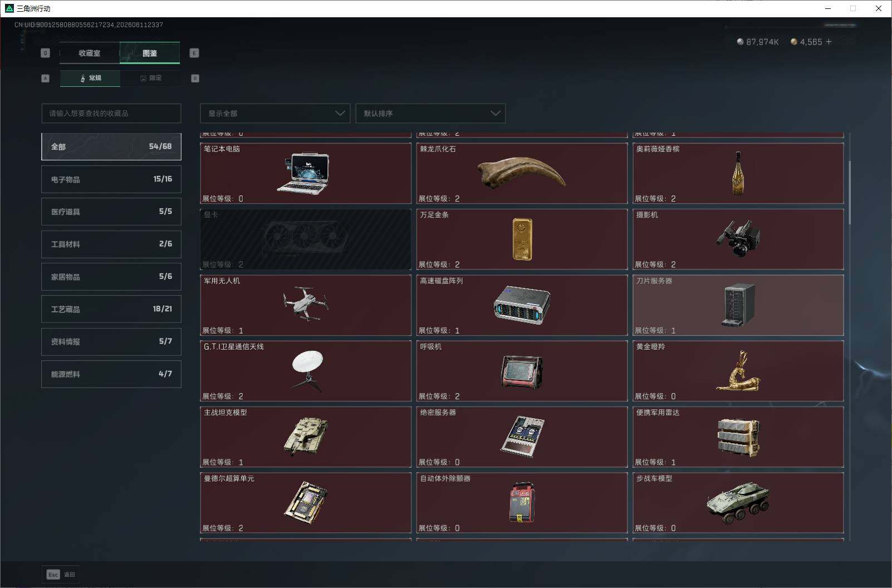Choose the 家居物品 category
This screenshot has height=588, width=892.
(x=111, y=277)
